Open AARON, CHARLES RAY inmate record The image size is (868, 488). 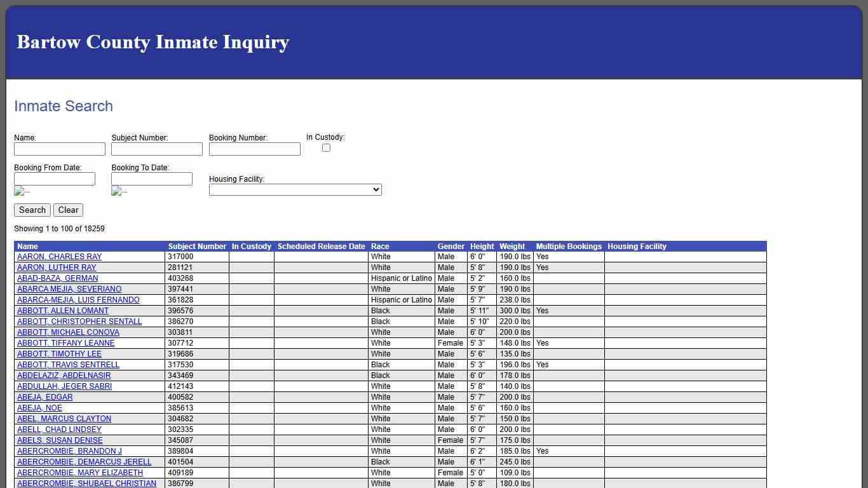pyautogui.click(x=58, y=257)
